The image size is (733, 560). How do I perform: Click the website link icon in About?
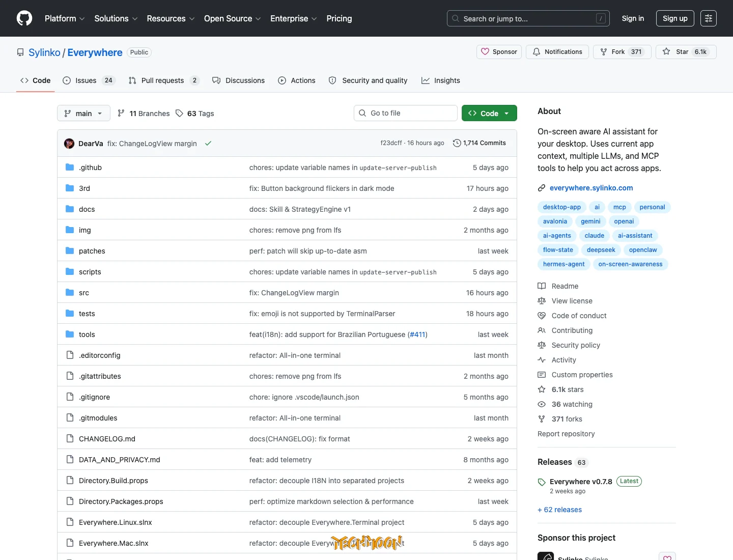pyautogui.click(x=542, y=188)
